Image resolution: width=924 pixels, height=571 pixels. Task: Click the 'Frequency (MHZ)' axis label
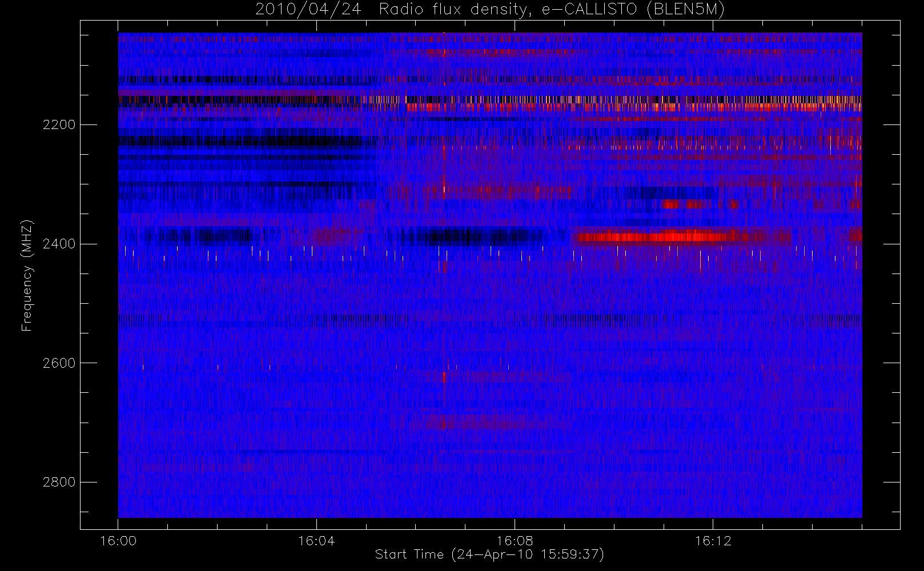26,275
